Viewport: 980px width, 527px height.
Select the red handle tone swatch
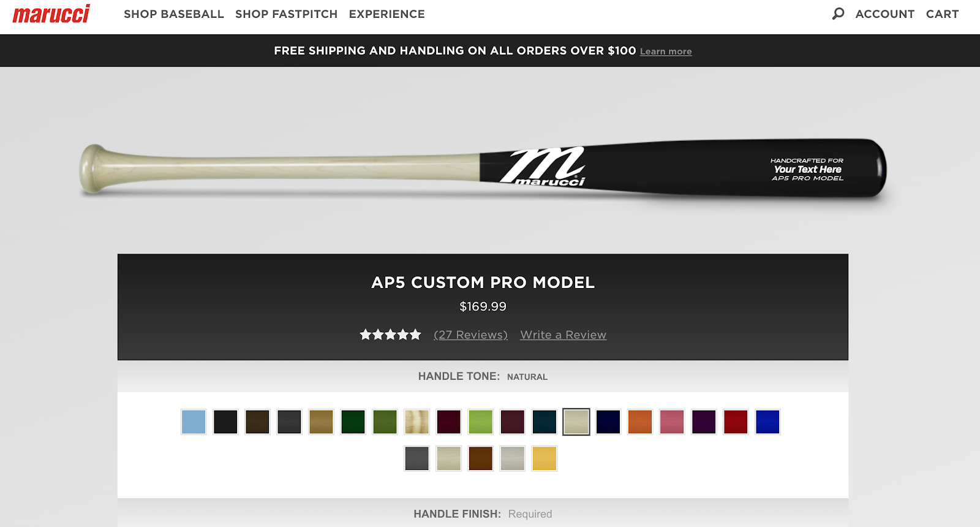735,422
